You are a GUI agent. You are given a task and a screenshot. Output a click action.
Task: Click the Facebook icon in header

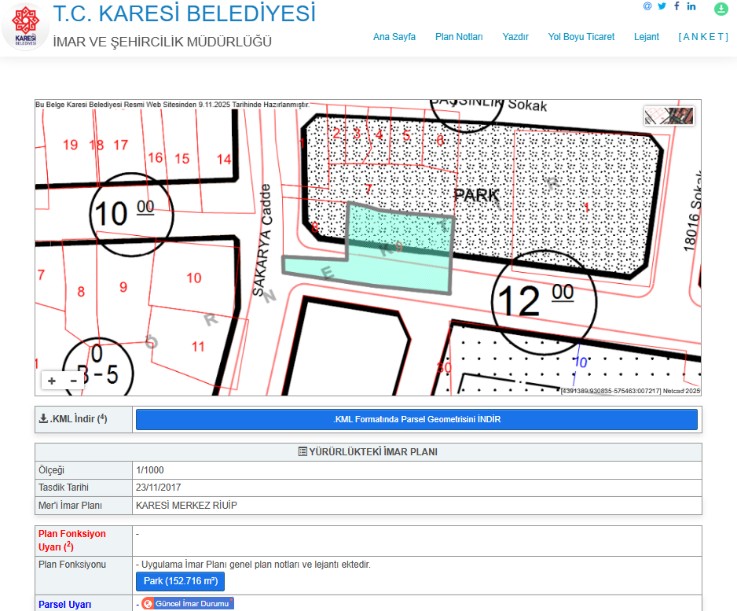(x=676, y=6)
